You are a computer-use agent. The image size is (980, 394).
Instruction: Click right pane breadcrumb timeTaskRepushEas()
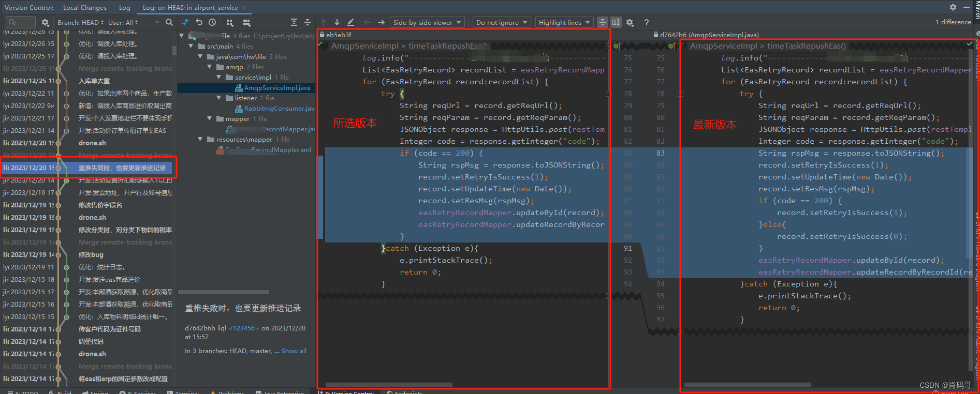(807, 46)
